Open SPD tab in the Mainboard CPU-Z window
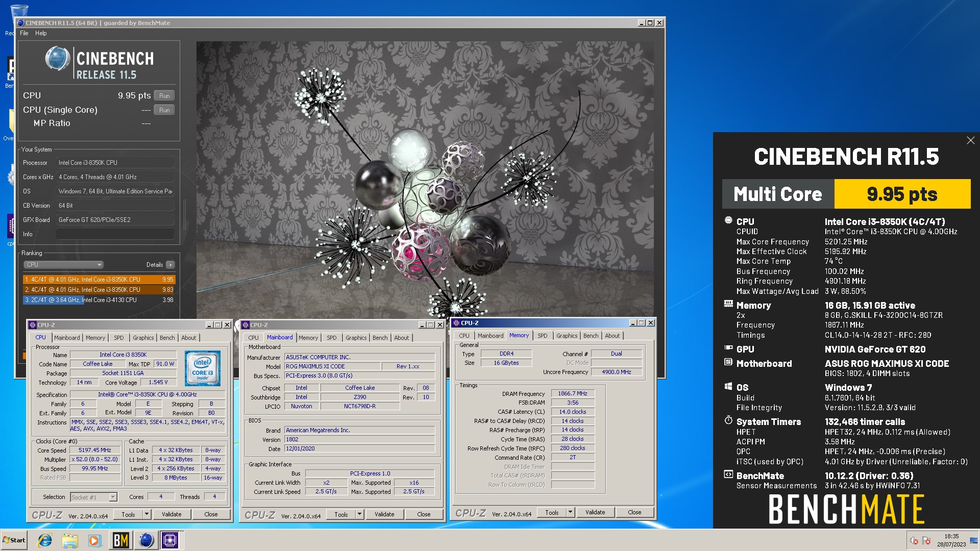The width and height of the screenshot is (980, 551). [332, 338]
